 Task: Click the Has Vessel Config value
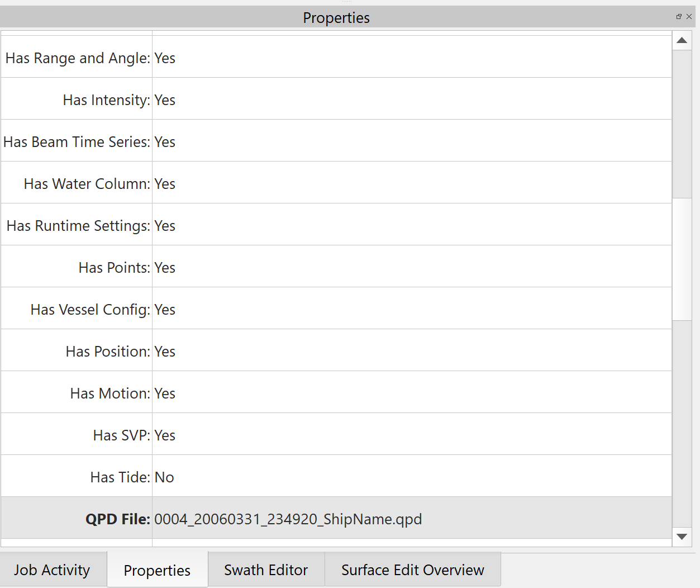[x=165, y=309]
